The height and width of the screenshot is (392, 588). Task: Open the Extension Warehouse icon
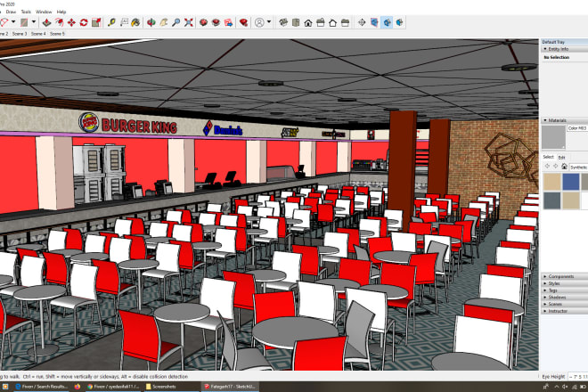point(216,22)
